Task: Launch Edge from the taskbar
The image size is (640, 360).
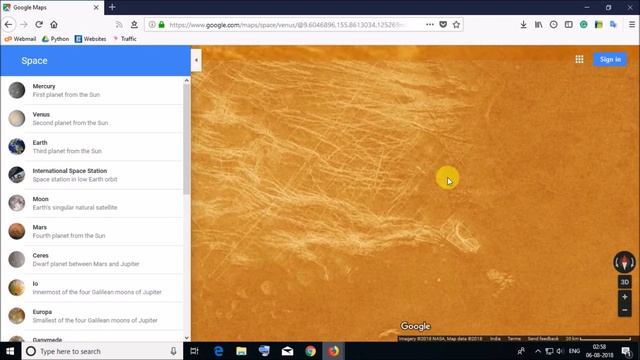Action: point(218,351)
